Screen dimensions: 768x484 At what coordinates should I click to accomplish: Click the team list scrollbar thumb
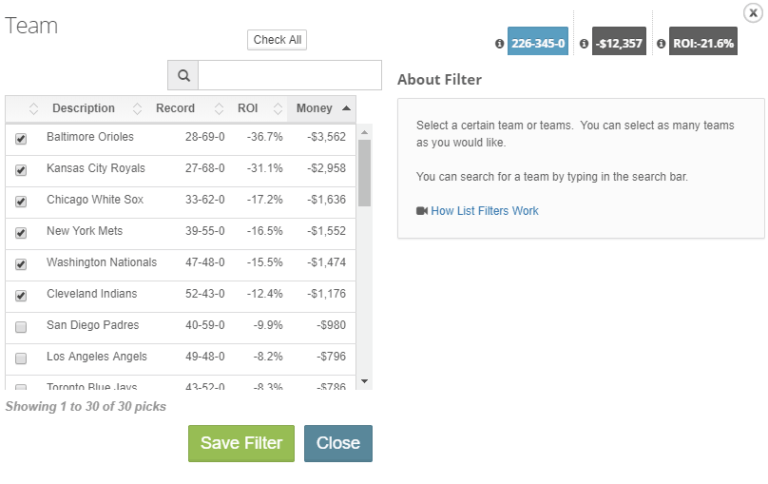pyautogui.click(x=364, y=173)
